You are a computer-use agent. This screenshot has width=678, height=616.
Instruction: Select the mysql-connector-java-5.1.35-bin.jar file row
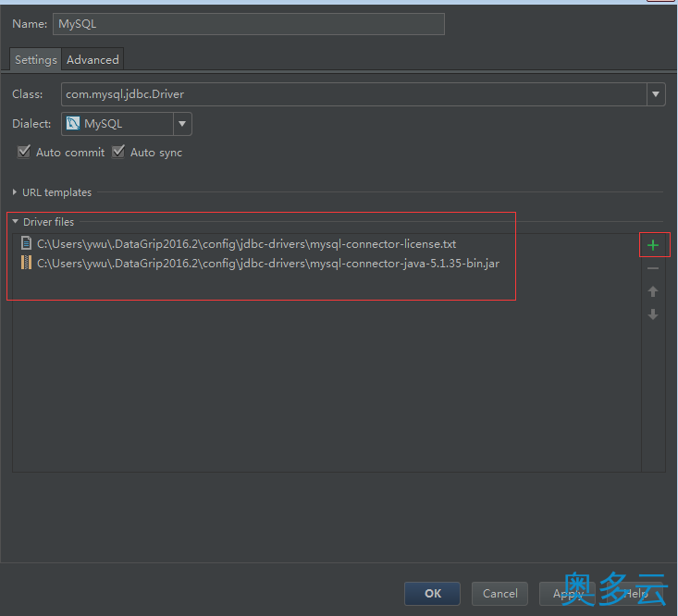tap(327, 264)
